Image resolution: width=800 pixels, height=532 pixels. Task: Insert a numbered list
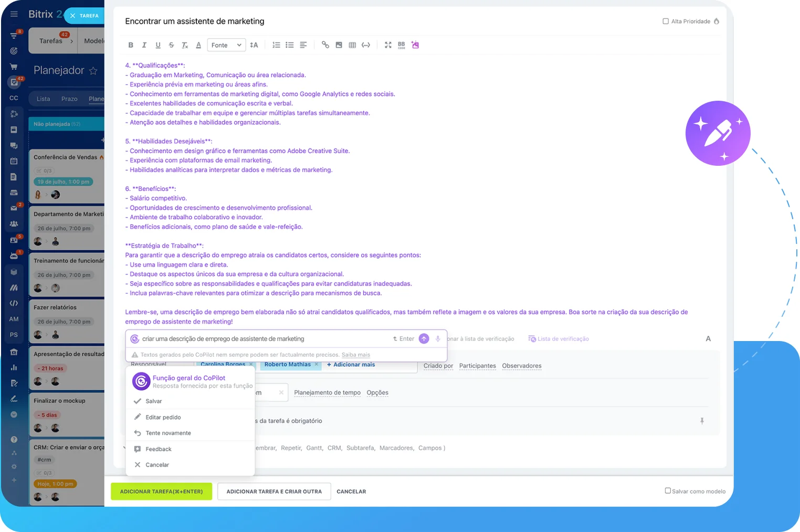point(276,45)
